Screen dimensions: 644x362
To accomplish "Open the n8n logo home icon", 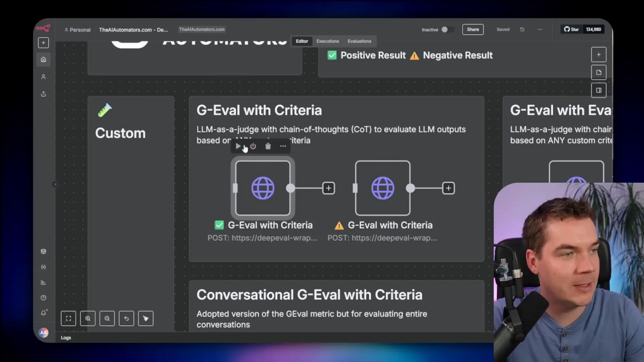I will [x=43, y=28].
